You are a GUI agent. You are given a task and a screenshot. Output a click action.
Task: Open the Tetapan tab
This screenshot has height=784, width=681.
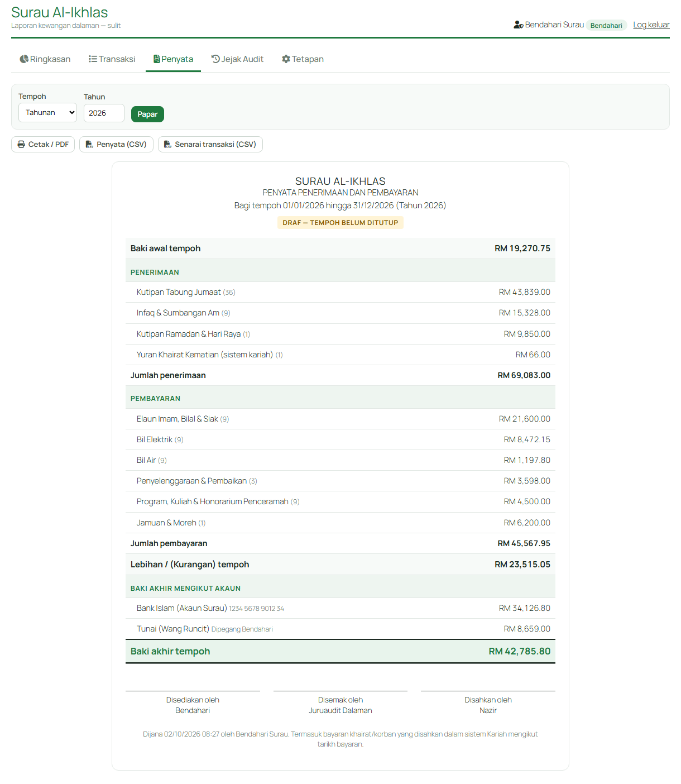303,59
